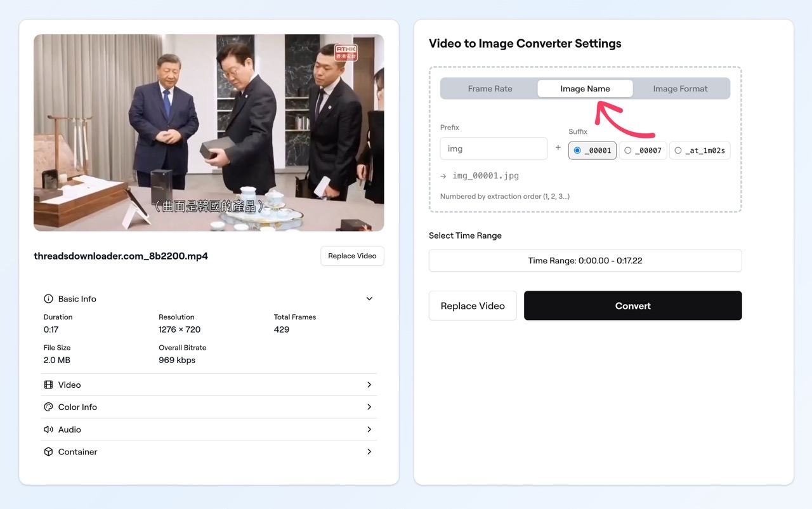
Task: Switch to the Frame Rate tab
Action: pyautogui.click(x=490, y=89)
